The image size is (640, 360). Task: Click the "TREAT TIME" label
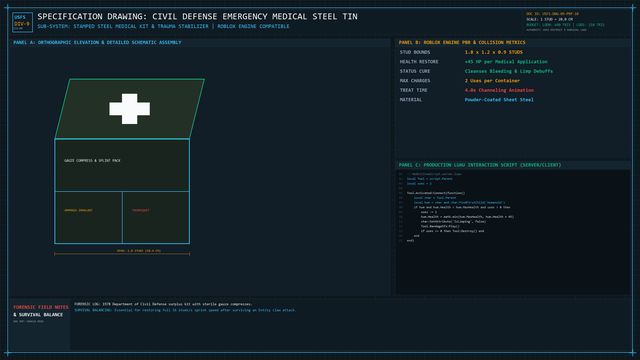tap(413, 90)
